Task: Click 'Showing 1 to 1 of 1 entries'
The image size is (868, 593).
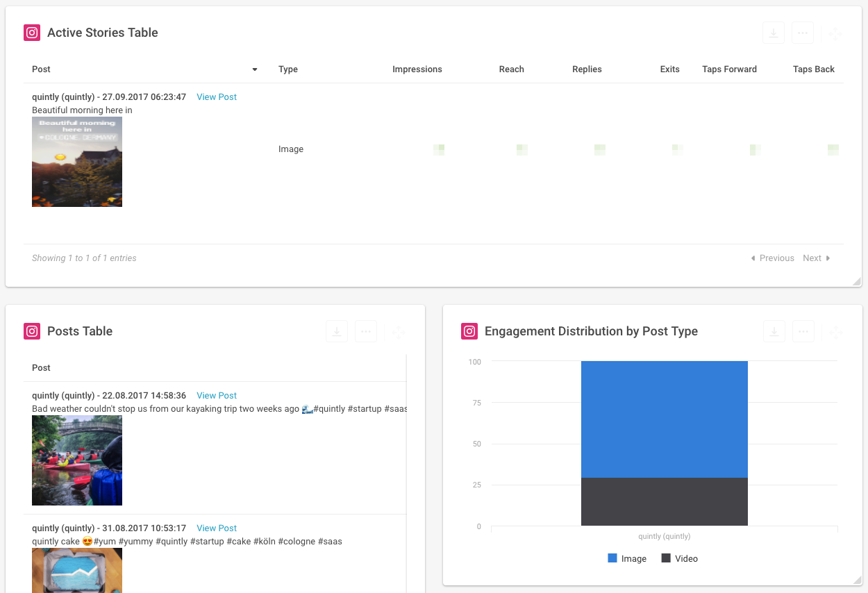Action: (x=84, y=258)
